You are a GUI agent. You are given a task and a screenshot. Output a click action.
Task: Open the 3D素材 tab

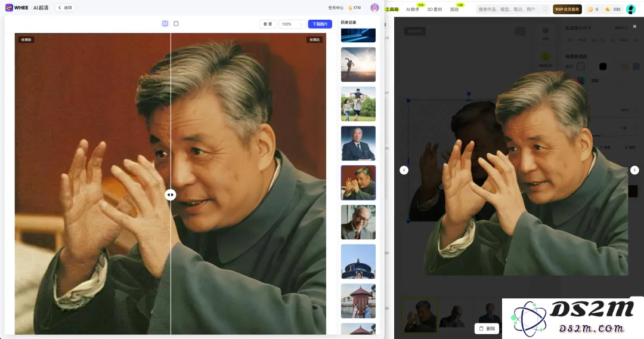[x=435, y=9]
